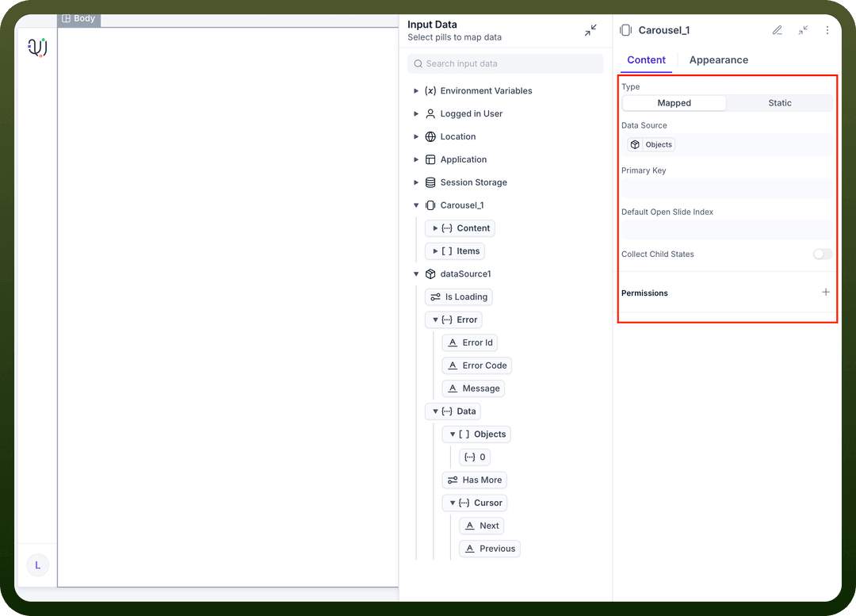Viewport: 856px width, 616px height.
Task: Open the three-dot menu for Carousel_1
Action: pyautogui.click(x=827, y=31)
